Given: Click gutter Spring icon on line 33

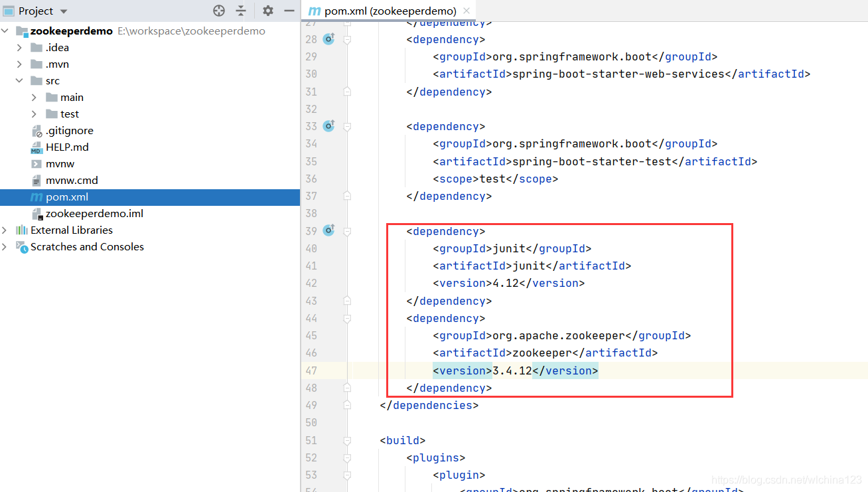Looking at the screenshot, I should click(328, 126).
